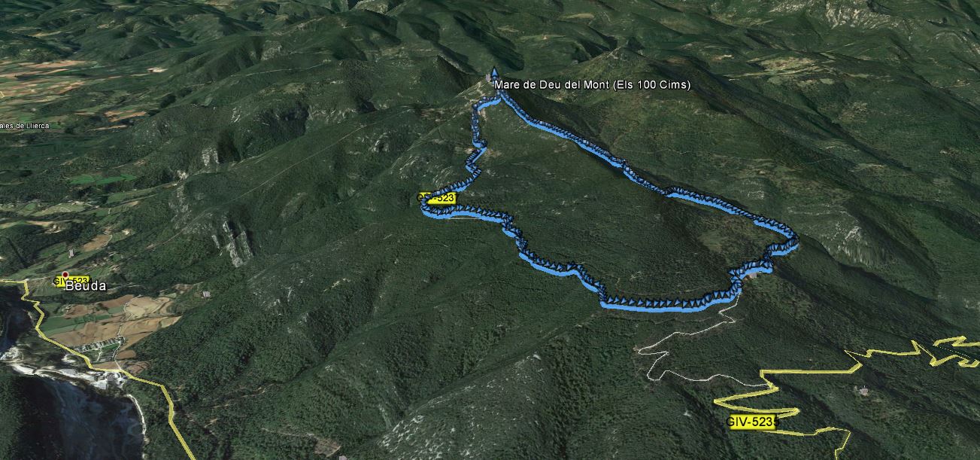Click the GIV-523 road shield on the hairpin road
Viewport: 980px width, 460px height.
coord(751,422)
